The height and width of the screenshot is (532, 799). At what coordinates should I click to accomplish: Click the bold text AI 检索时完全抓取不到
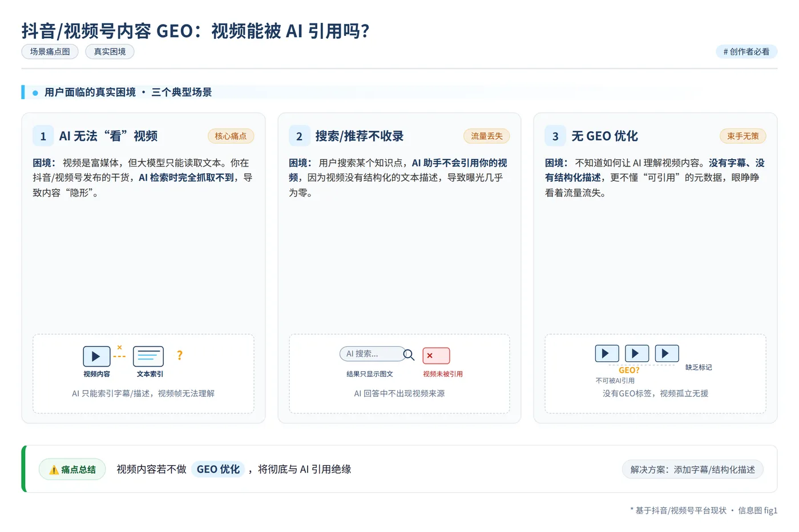point(186,178)
